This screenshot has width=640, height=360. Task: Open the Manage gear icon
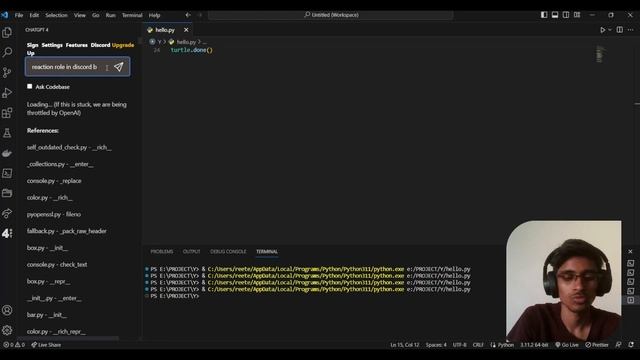(7, 330)
